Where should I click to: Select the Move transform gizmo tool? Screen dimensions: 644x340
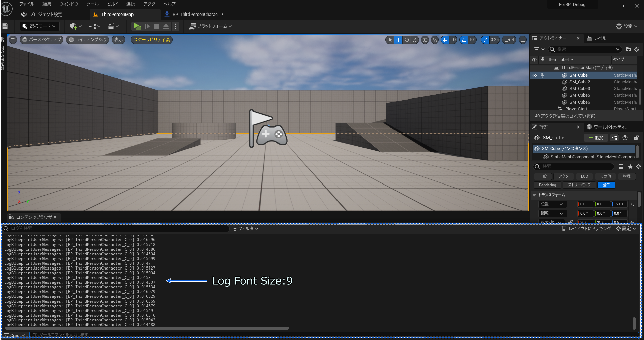(398, 40)
